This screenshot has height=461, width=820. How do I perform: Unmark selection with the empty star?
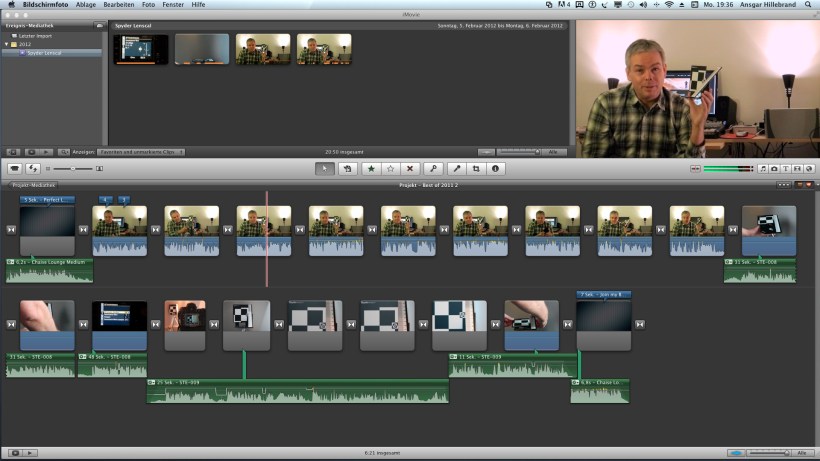(x=391, y=168)
